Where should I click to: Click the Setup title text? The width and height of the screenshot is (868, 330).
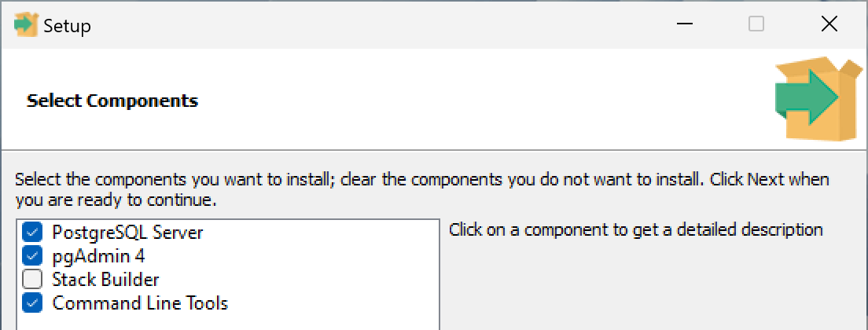(x=67, y=26)
